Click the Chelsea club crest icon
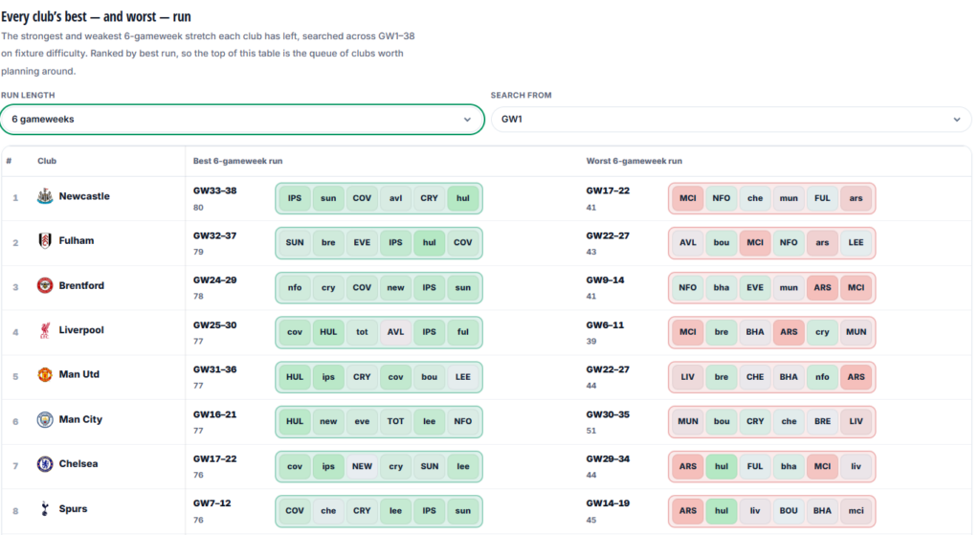This screenshot has height=535, width=980. pyautogui.click(x=45, y=464)
